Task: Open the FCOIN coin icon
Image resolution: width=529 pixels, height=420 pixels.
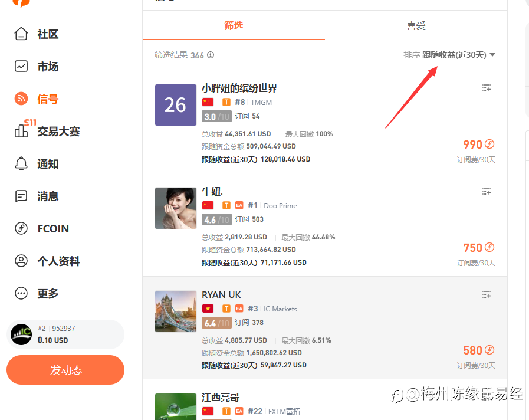Action: click(x=21, y=228)
